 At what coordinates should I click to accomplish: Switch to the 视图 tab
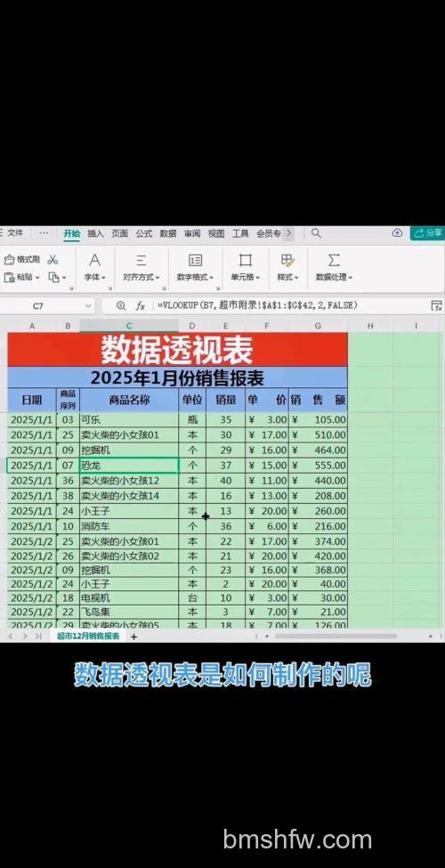coord(216,233)
